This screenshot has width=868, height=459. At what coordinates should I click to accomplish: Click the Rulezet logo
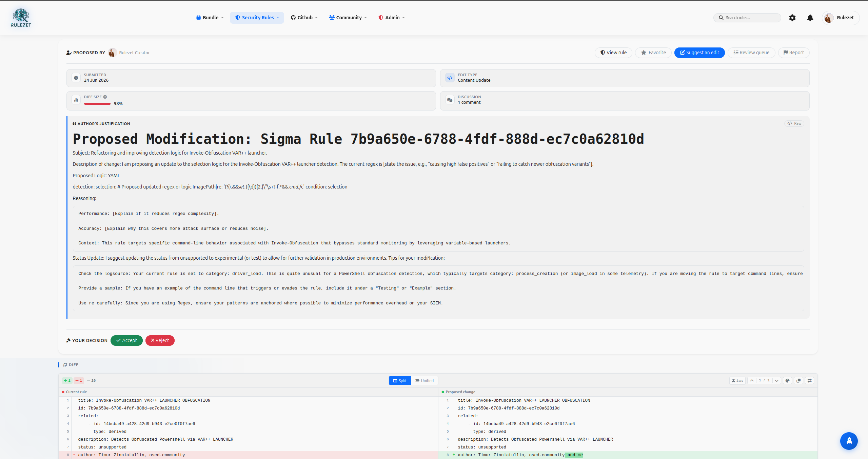[x=21, y=18]
